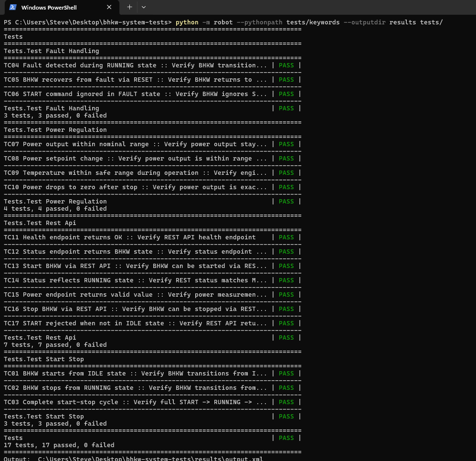
Task: Click the PASS status on TC04 row
Action: point(286,65)
